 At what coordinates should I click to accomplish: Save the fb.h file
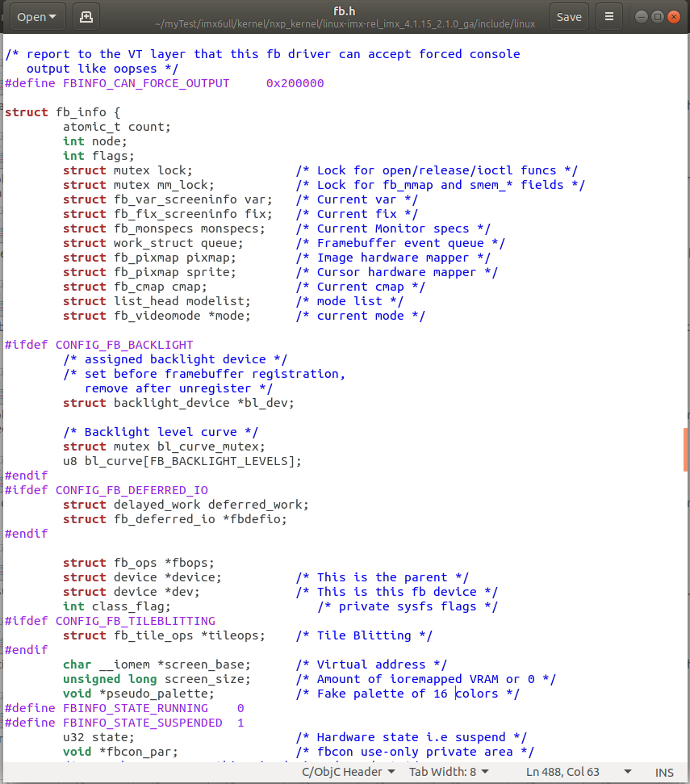569,16
